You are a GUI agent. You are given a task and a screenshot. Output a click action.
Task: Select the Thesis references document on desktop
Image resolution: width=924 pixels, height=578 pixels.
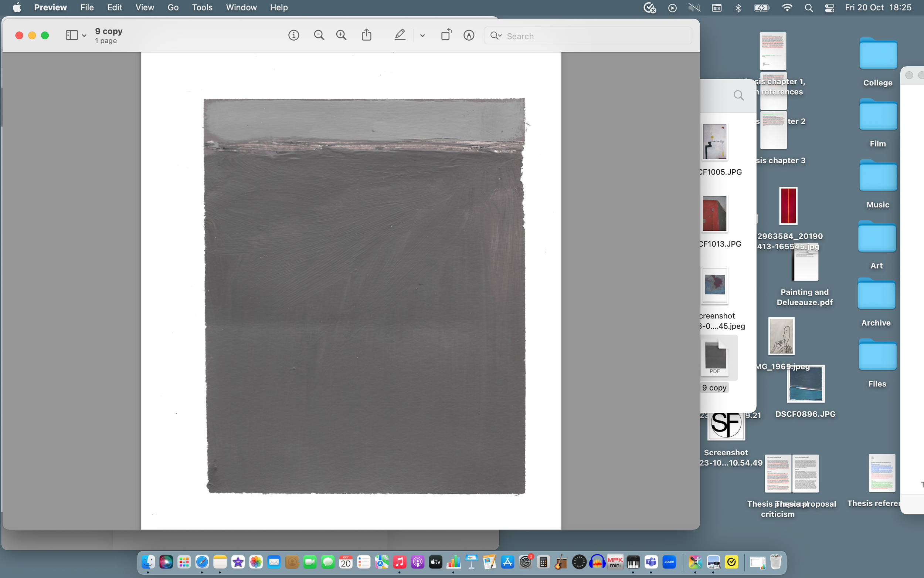881,473
